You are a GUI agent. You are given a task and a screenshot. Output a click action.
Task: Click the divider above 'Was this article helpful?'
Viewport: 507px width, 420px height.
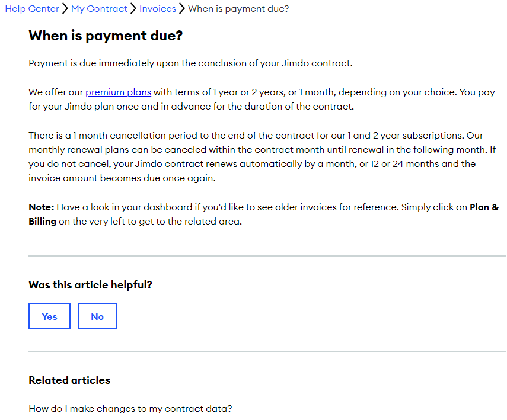point(267,256)
